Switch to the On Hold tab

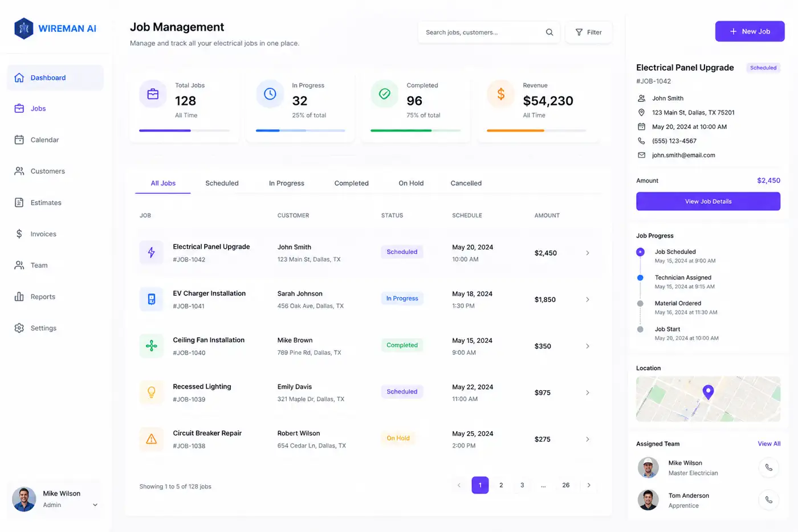pyautogui.click(x=411, y=183)
